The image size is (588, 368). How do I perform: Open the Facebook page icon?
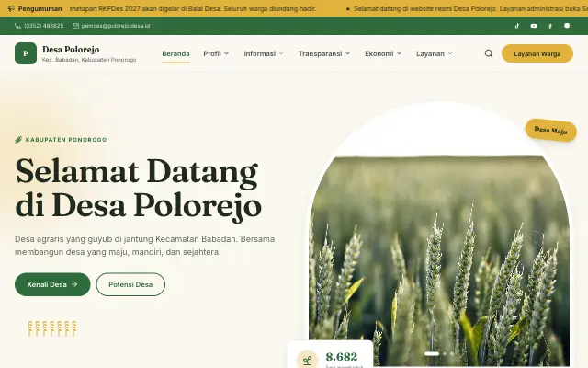(x=550, y=26)
